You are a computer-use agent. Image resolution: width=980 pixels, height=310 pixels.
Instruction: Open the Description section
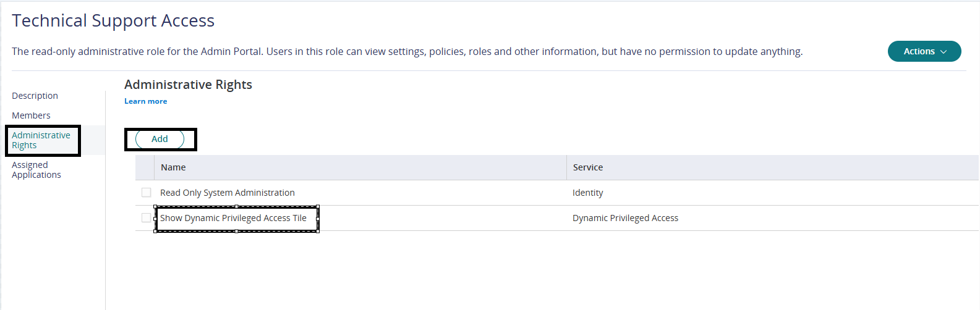coord(35,96)
